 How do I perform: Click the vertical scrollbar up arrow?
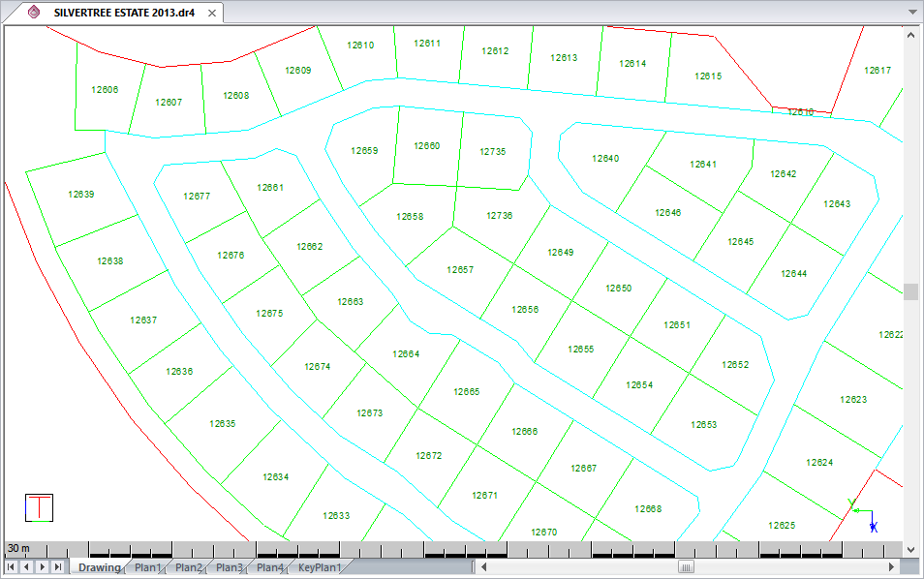tap(910, 34)
